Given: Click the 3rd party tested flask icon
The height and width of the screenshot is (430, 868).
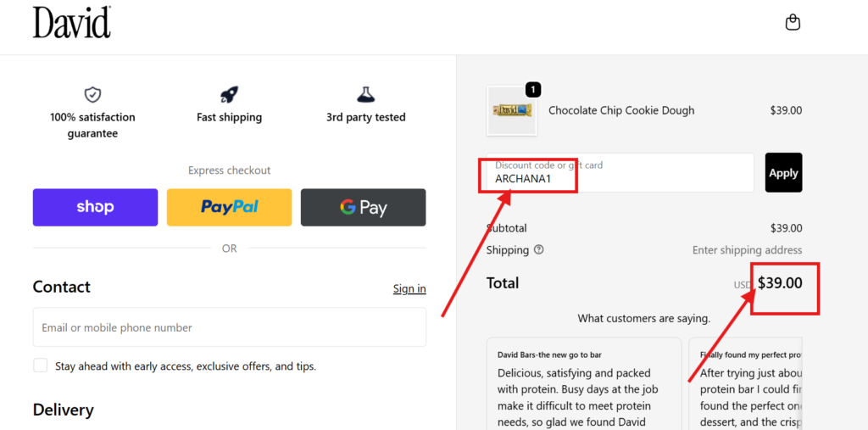Looking at the screenshot, I should coord(365,94).
